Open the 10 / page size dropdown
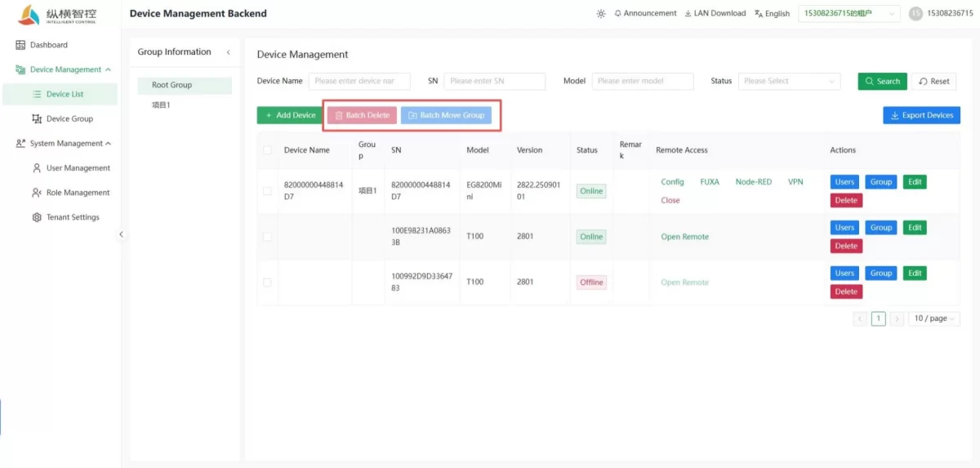This screenshot has height=468, width=980. pos(934,319)
